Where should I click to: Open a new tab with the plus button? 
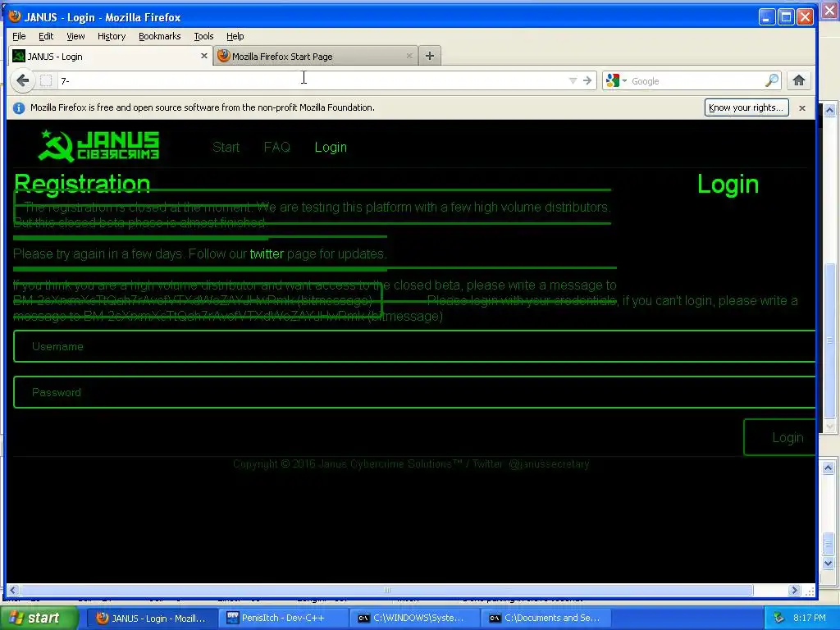[430, 56]
